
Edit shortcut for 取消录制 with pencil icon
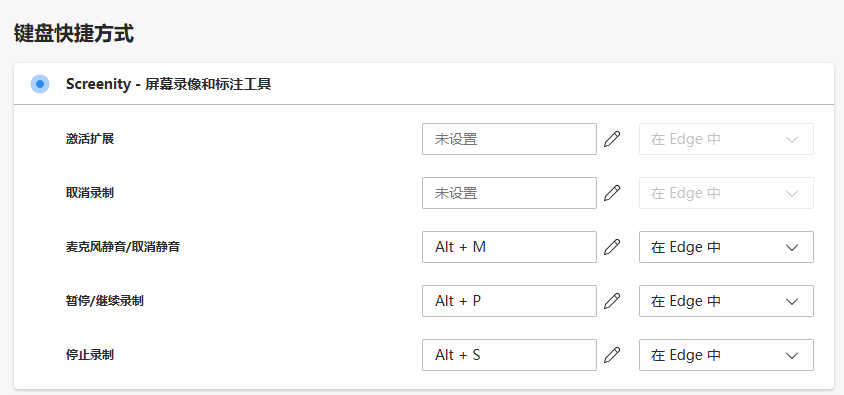pyautogui.click(x=612, y=193)
